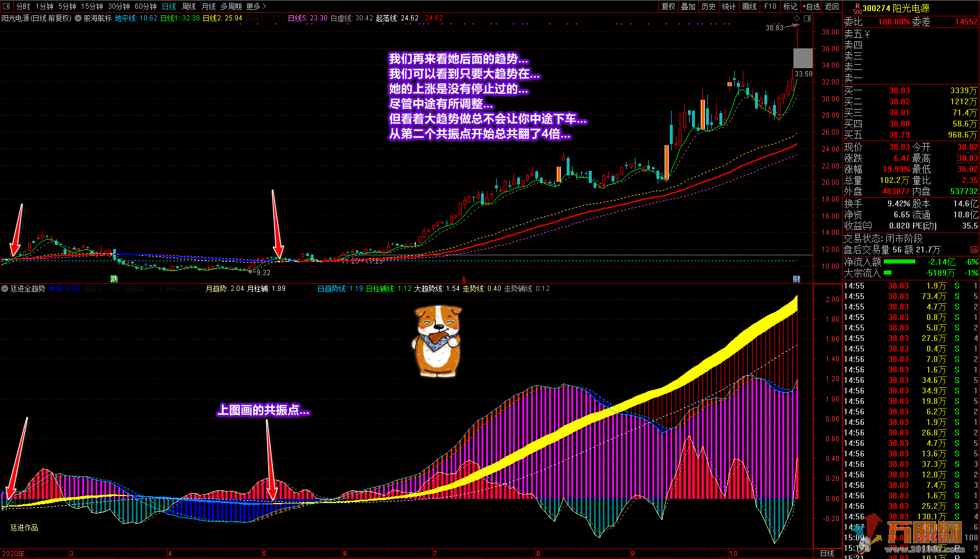Open the 股海航标 indicator dropdown arrow
The width and height of the screenshot is (980, 559).
[78, 19]
